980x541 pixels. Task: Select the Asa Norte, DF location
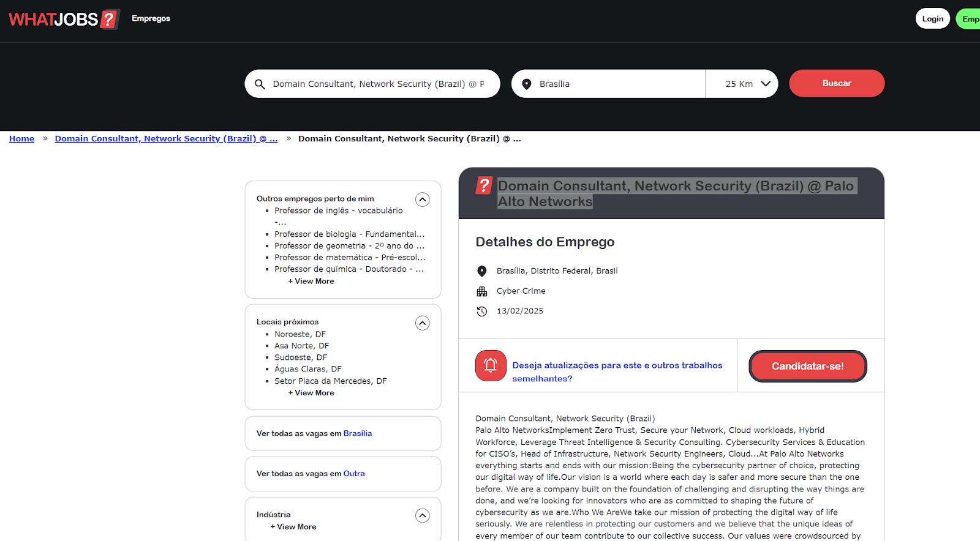coord(302,346)
